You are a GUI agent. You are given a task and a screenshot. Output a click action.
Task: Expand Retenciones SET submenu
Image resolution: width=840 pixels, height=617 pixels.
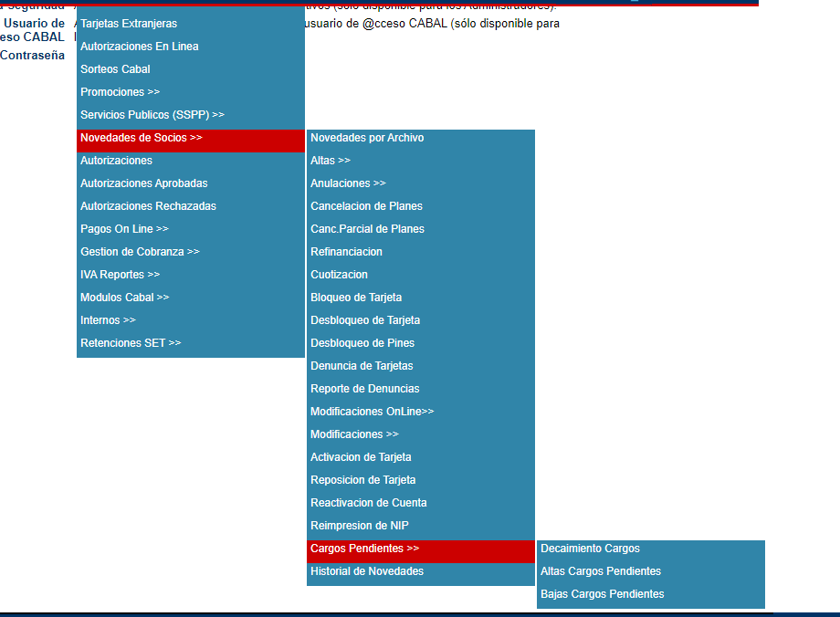click(x=131, y=343)
